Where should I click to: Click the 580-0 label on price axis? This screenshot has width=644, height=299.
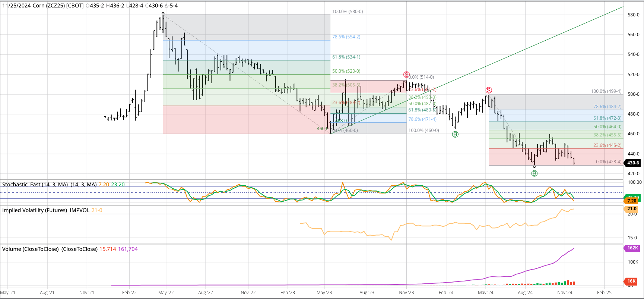coord(634,15)
